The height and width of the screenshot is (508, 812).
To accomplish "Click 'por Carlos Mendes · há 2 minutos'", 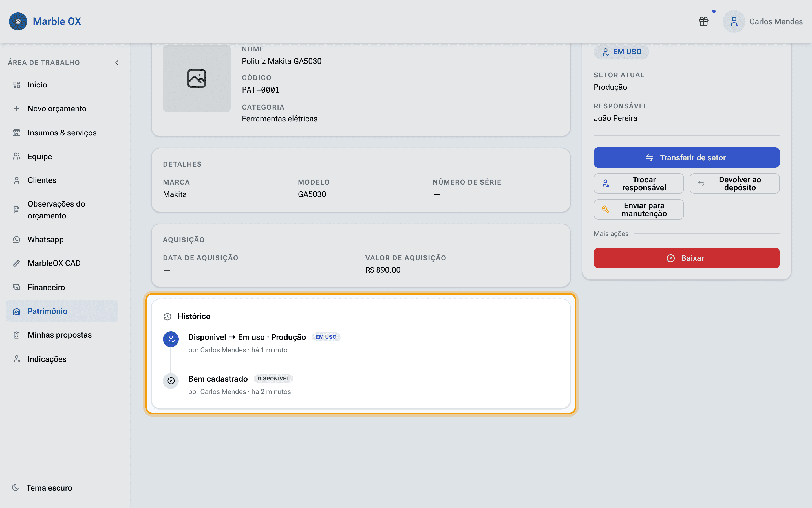I will coord(240,391).
